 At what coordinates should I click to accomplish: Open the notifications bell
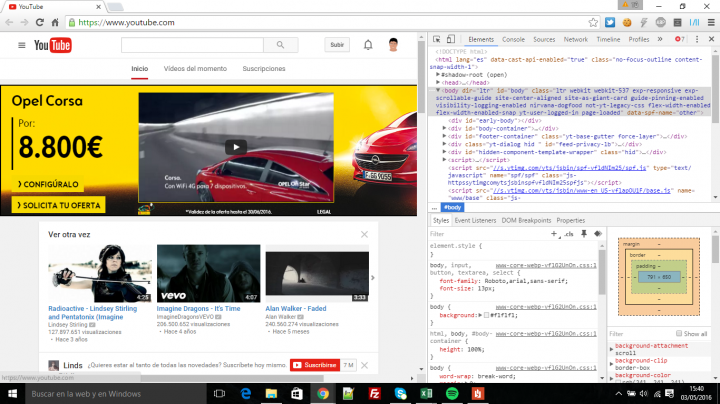(368, 45)
